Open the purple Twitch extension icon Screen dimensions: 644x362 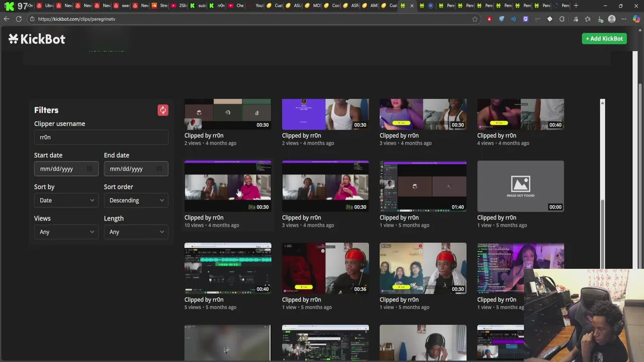point(525,19)
